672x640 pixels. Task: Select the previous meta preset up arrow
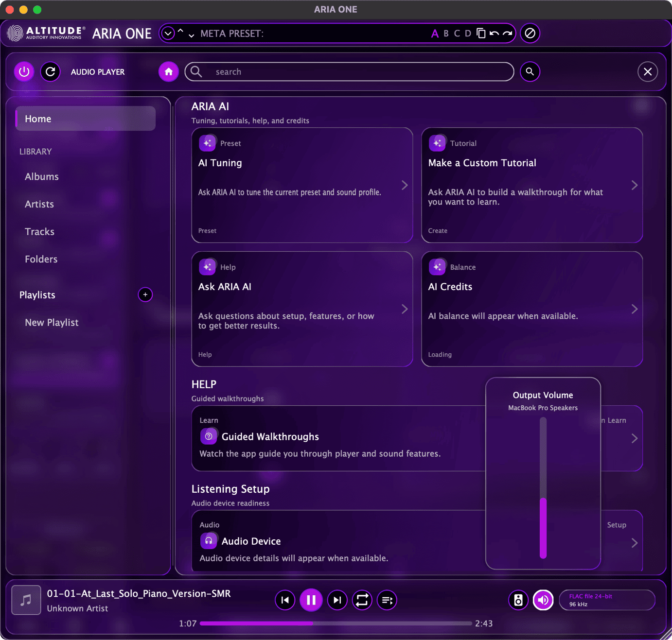(x=180, y=31)
